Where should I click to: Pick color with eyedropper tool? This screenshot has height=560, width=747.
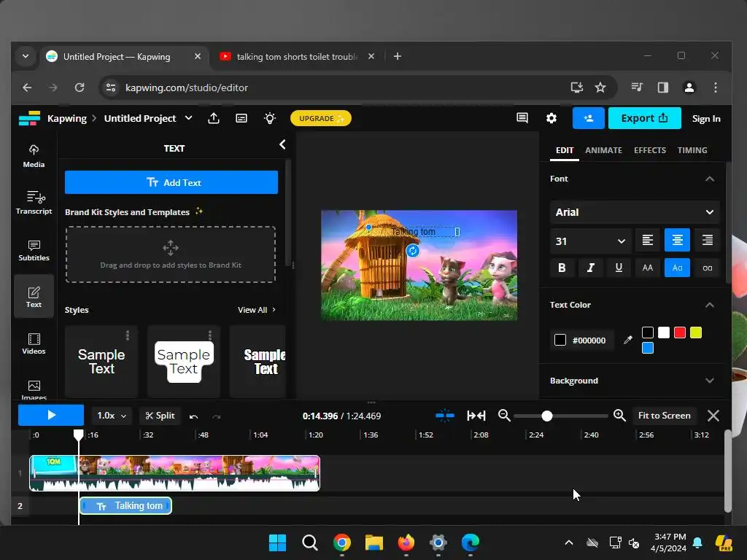628,340
